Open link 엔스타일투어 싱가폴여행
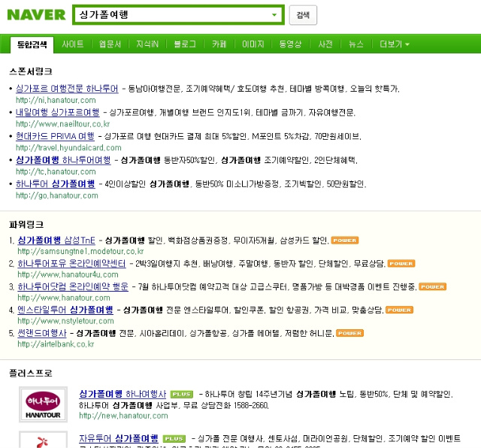Viewport: 481px width, 448px height. 65,310
